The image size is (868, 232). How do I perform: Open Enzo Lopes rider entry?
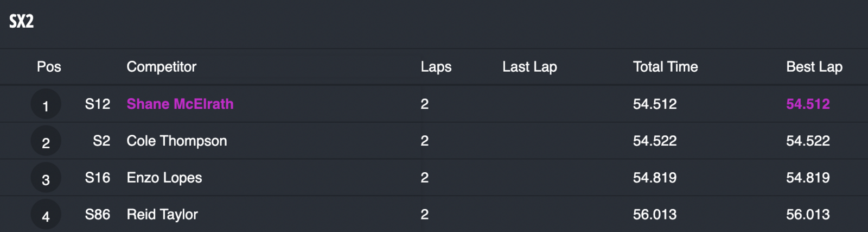click(x=164, y=178)
